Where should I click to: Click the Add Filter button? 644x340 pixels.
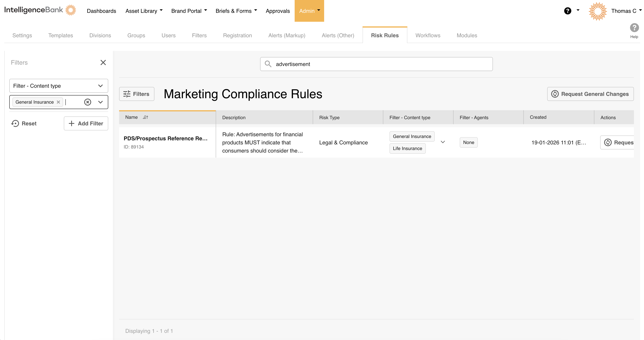86,123
